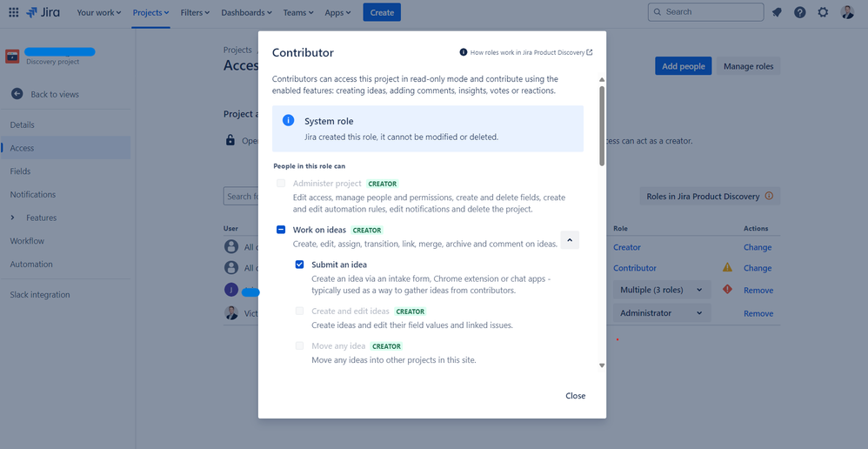Click the dialog scrollbar down arrow

(x=602, y=365)
